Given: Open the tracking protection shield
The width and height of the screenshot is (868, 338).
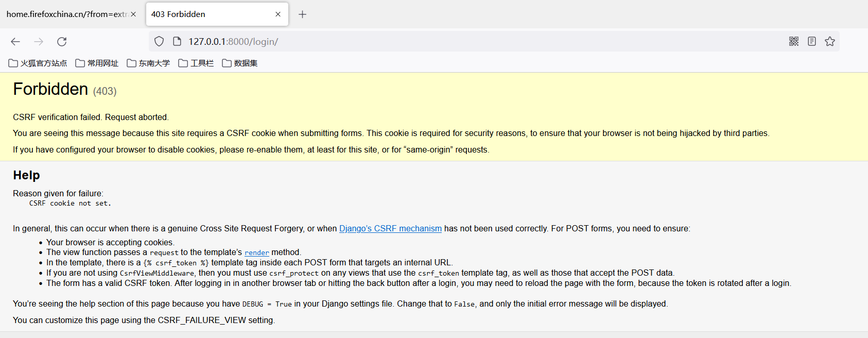Looking at the screenshot, I should pos(159,42).
